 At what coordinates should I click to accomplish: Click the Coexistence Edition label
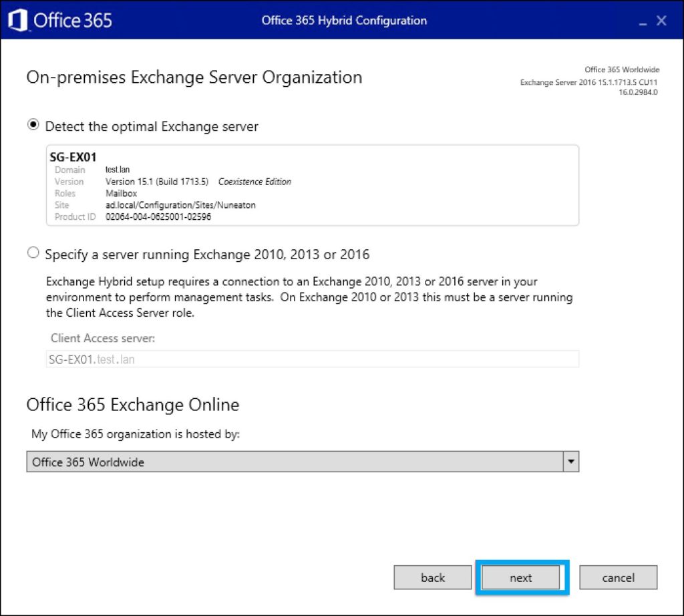[x=254, y=182]
